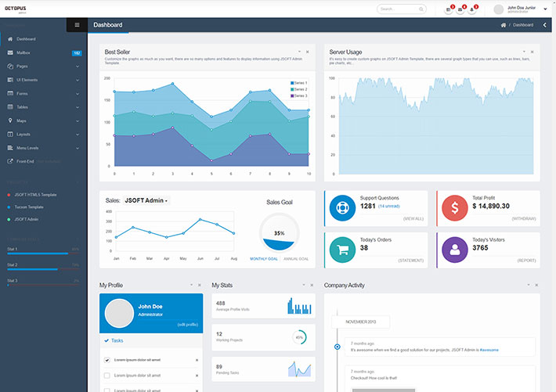Click the Today's Visitors user icon
The height and width of the screenshot is (392, 556).
[455, 250]
